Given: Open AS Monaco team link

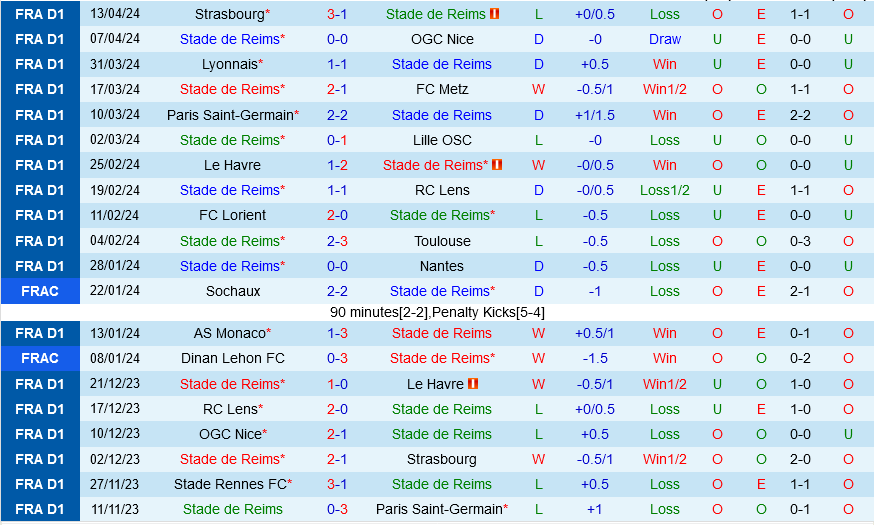Looking at the screenshot, I should 230,333.
